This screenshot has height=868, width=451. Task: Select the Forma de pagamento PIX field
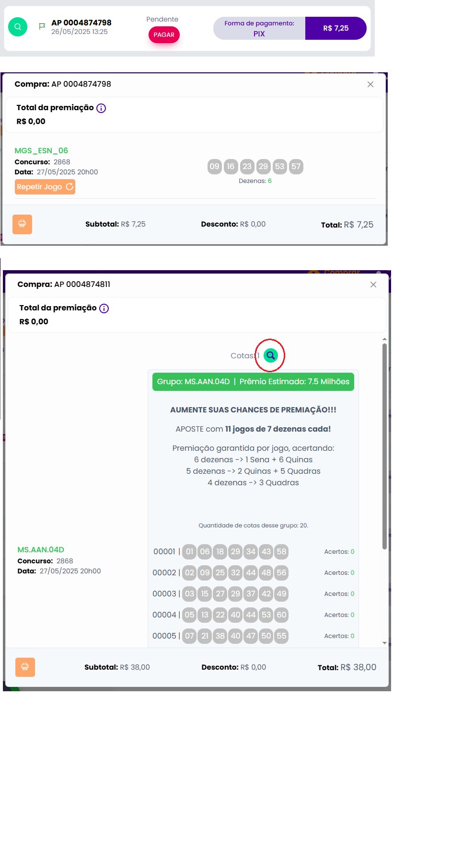[x=259, y=28]
